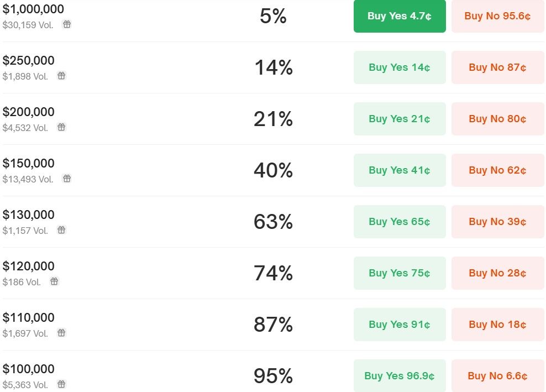Choose Buy No 80¢ for $200,000
Image resolution: width=546 pixels, height=392 pixels.
pyautogui.click(x=497, y=119)
